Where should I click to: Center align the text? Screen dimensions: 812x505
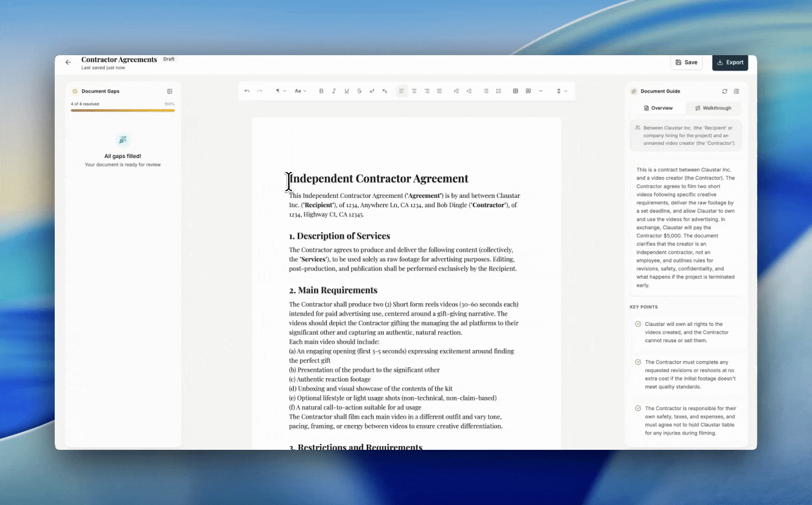pyautogui.click(x=414, y=91)
